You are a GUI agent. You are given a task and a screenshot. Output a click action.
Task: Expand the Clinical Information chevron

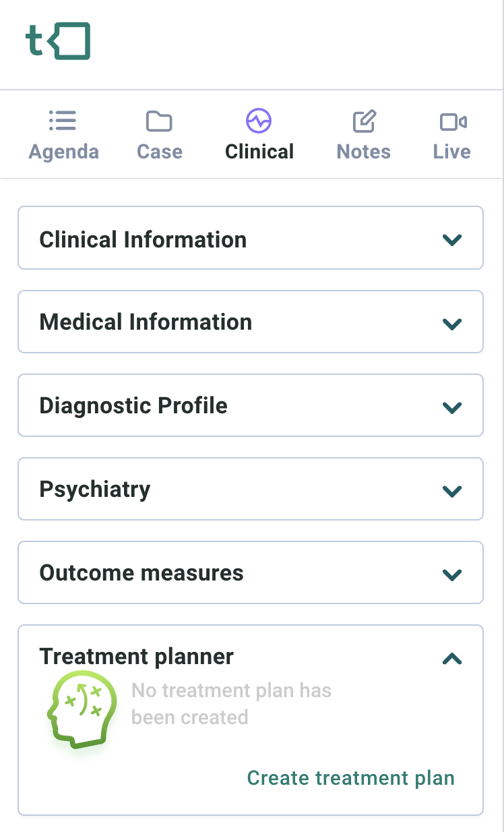[451, 239]
